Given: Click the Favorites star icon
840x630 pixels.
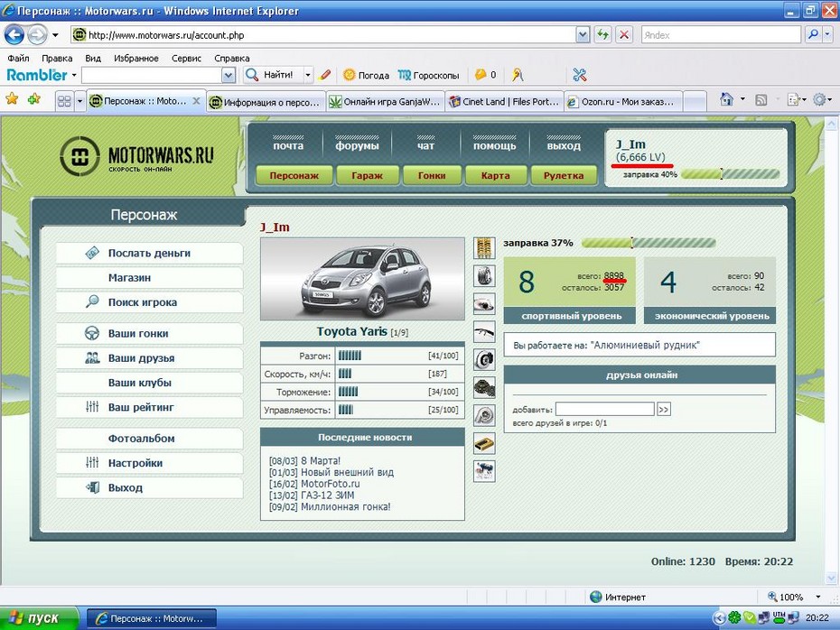Looking at the screenshot, I should coord(12,98).
